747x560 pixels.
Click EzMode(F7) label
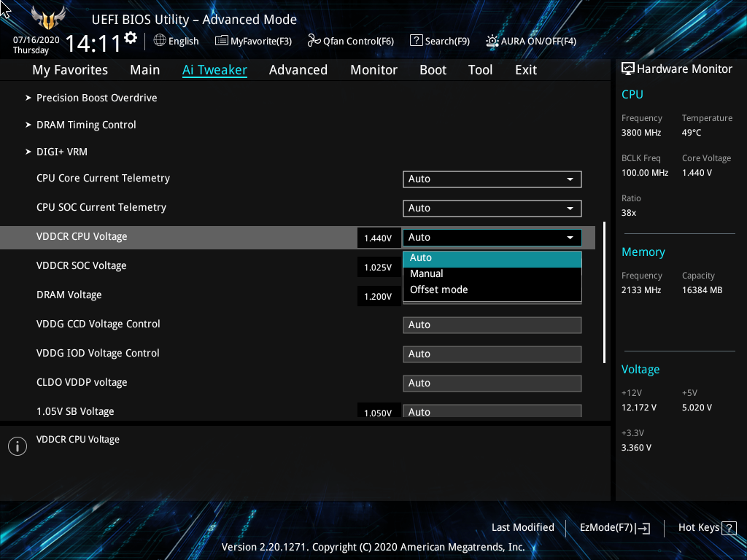pyautogui.click(x=606, y=528)
